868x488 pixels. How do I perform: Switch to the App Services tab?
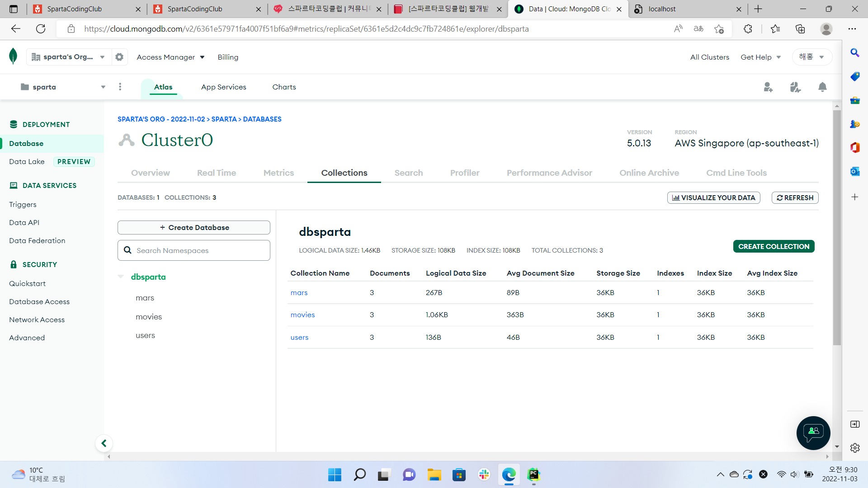(x=224, y=87)
